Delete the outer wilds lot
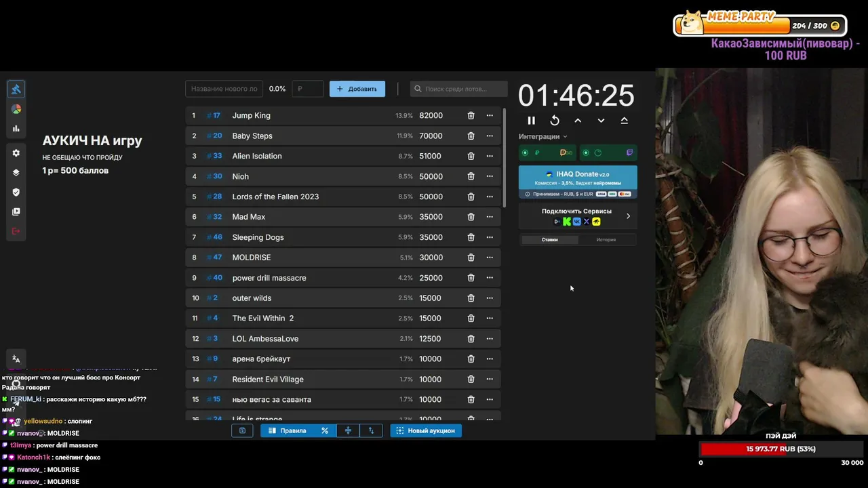Viewport: 868px width, 488px height. tap(471, 298)
